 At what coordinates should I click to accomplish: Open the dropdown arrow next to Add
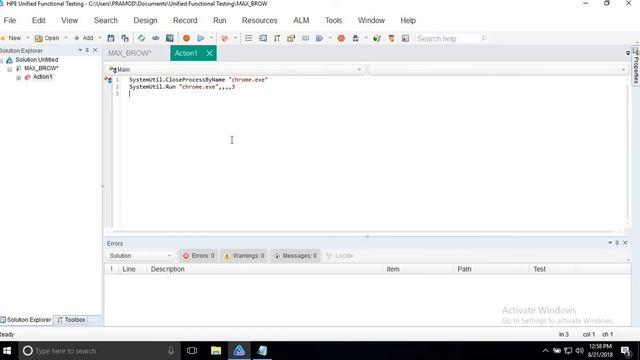(x=100, y=38)
